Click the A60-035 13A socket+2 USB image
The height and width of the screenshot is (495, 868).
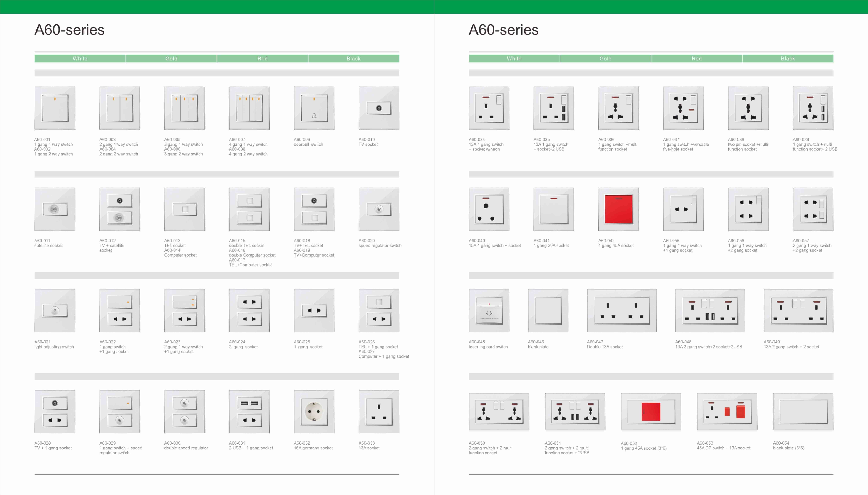[554, 108]
